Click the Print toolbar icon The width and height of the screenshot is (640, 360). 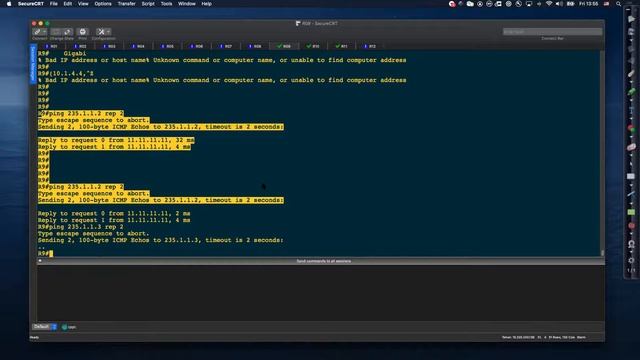82,32
